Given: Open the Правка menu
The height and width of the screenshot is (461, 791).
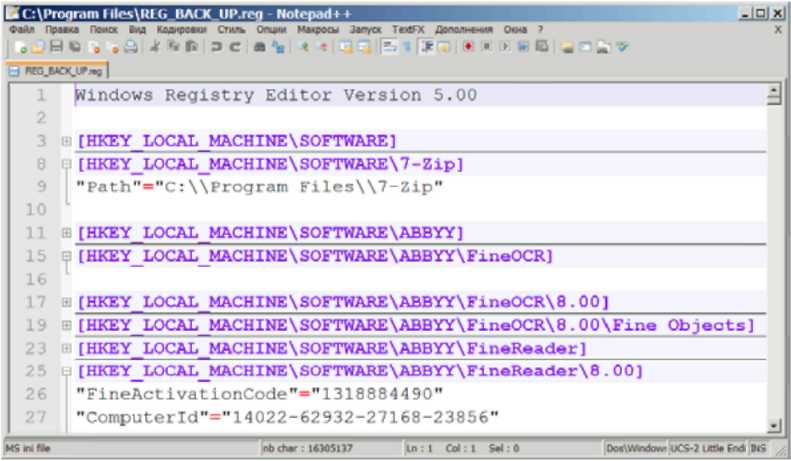Looking at the screenshot, I should click(62, 30).
